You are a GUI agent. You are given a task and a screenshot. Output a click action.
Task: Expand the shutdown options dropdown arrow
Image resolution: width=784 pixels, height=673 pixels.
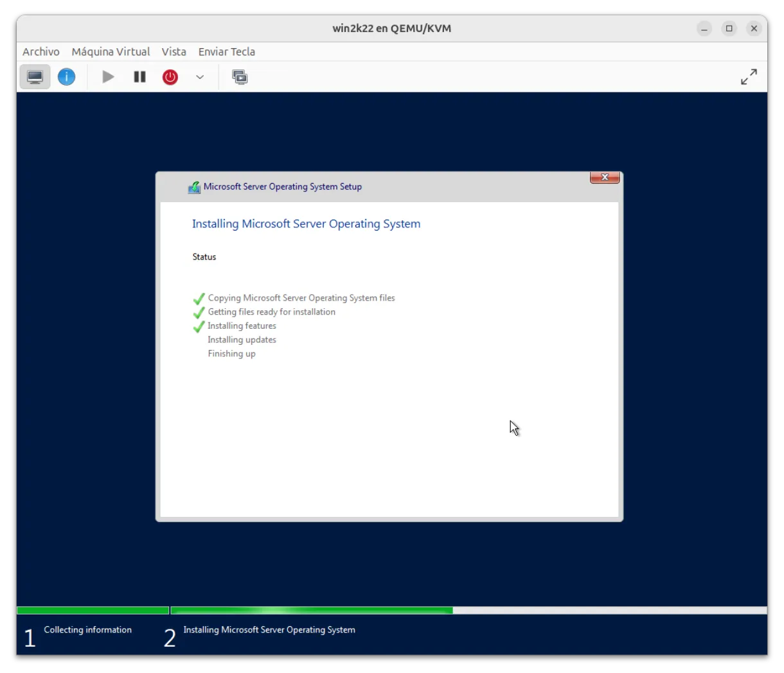[200, 77]
